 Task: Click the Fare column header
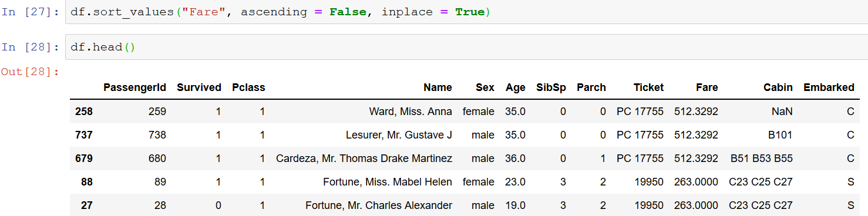click(707, 87)
